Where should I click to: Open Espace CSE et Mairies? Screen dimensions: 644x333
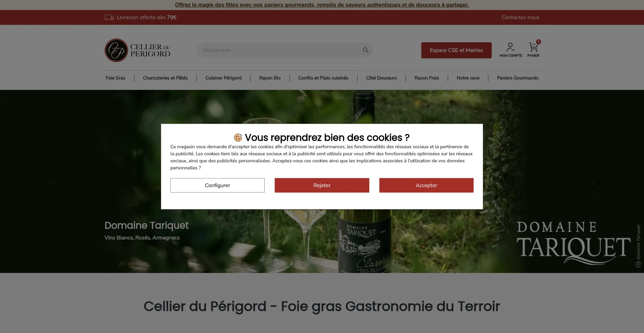click(456, 50)
